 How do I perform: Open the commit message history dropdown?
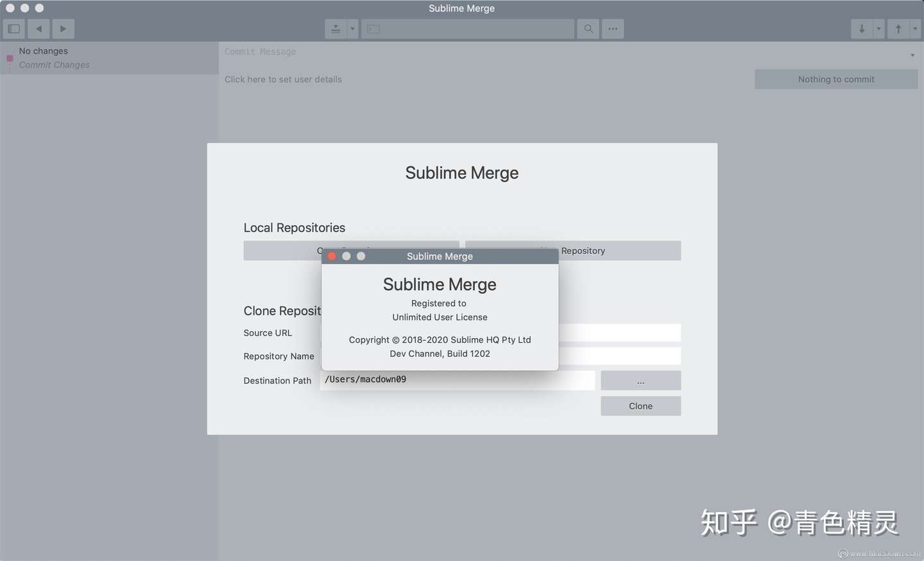912,55
